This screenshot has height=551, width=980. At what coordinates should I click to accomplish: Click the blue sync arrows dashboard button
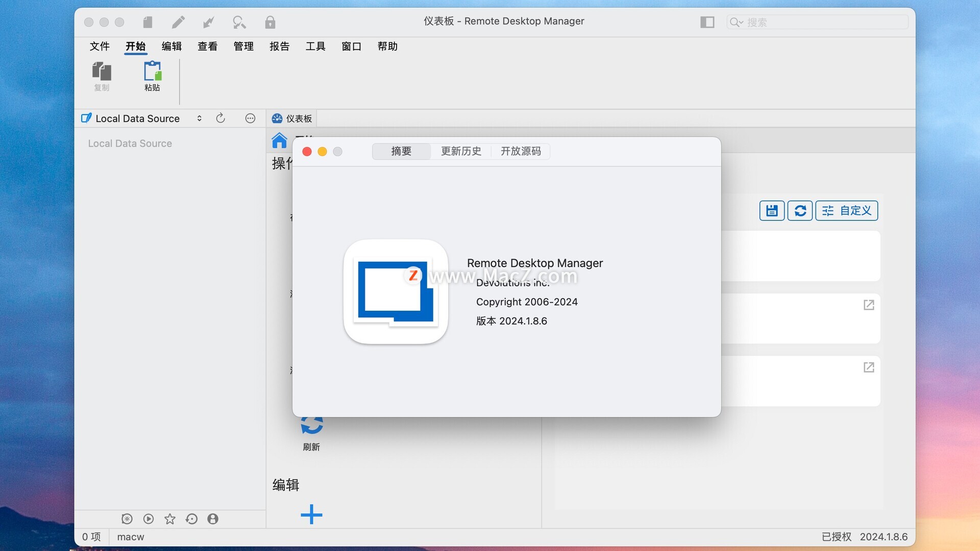pyautogui.click(x=800, y=211)
